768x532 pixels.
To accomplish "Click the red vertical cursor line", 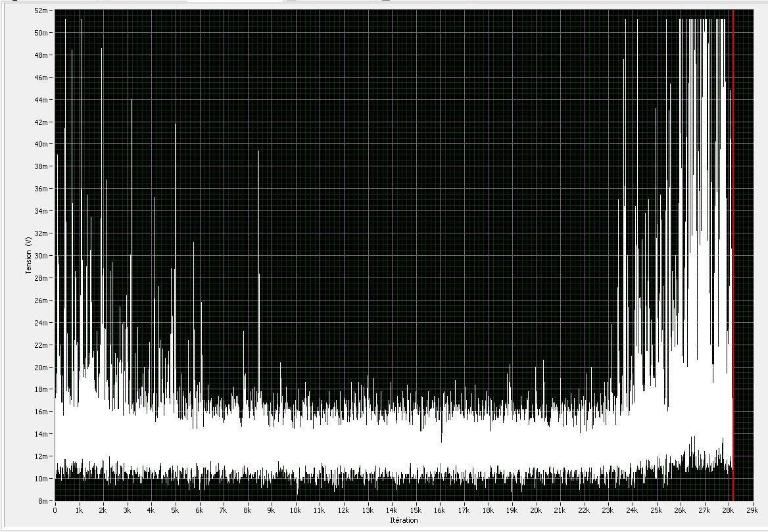I will click(x=732, y=263).
